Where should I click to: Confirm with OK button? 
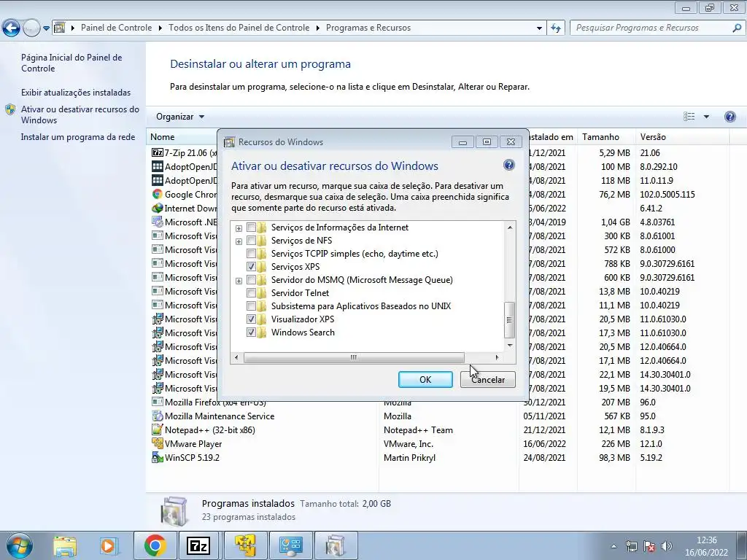[425, 379]
